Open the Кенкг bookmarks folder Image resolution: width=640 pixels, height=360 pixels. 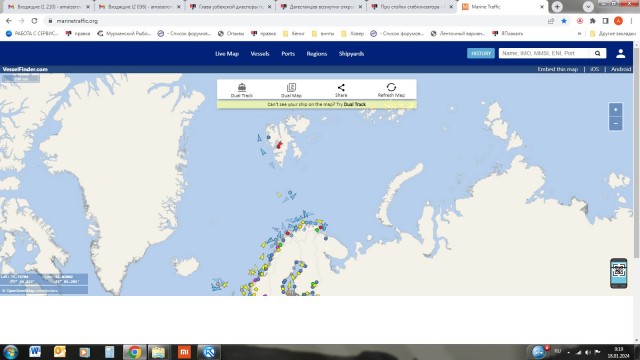click(294, 33)
